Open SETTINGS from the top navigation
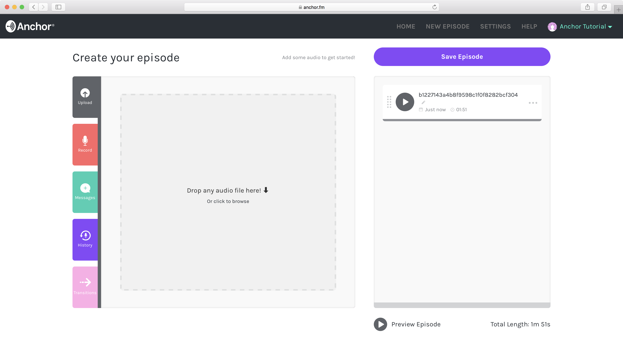This screenshot has height=364, width=623. coord(495,27)
